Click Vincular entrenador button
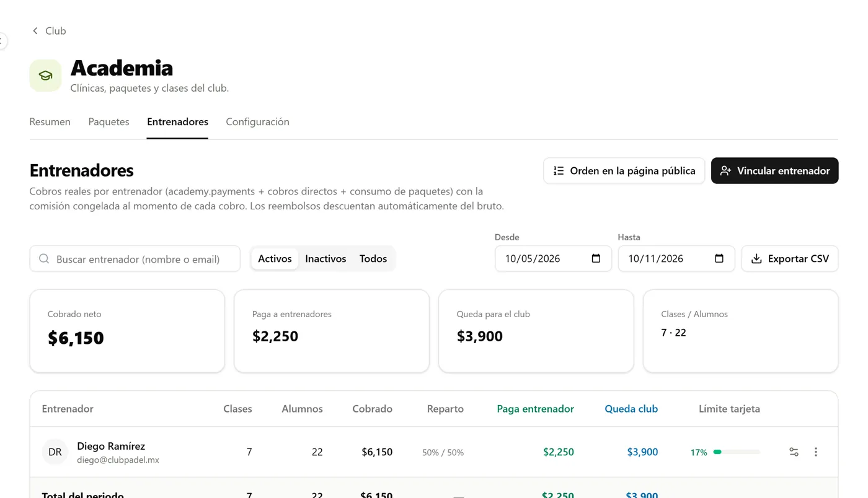Screen dimensions: 868x498 [x=774, y=171]
